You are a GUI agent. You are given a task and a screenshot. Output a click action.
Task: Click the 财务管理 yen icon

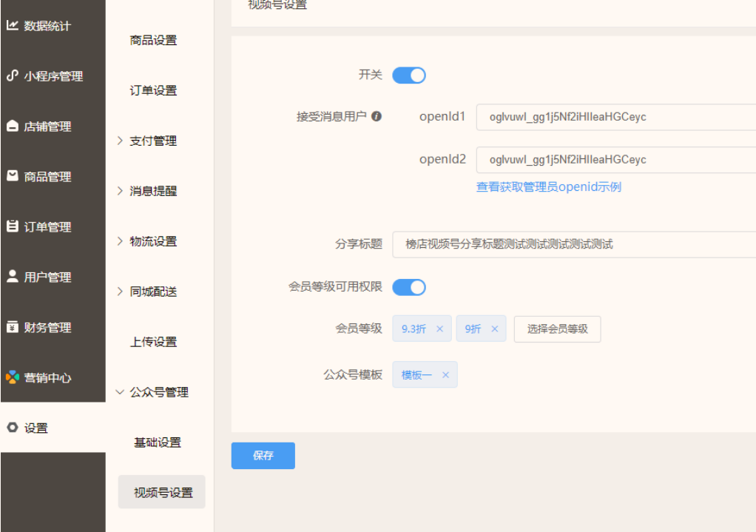[13, 327]
